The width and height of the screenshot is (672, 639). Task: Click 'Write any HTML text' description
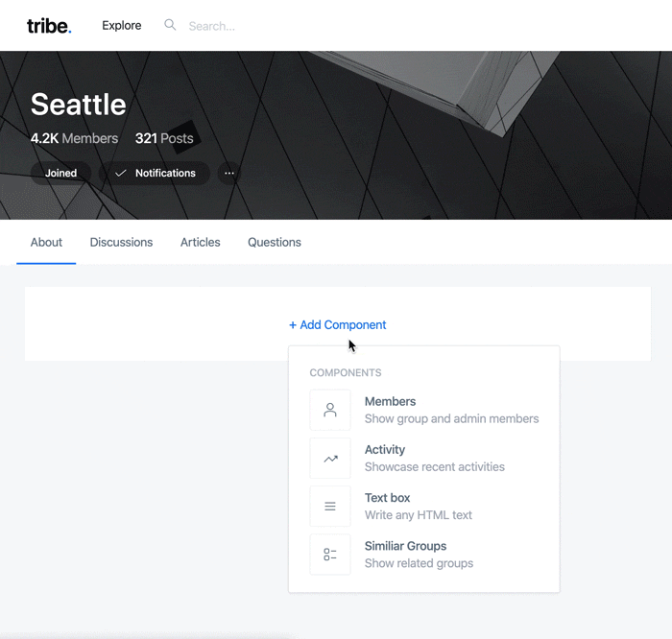coord(419,515)
